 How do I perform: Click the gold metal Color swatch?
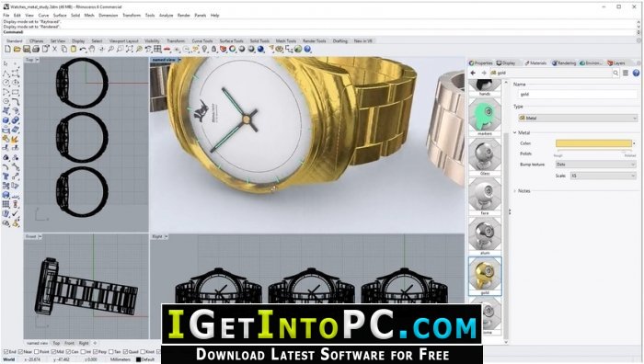click(593, 143)
